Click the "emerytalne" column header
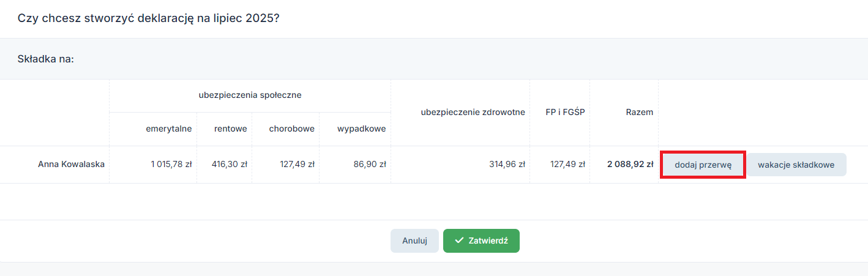The width and height of the screenshot is (868, 276). (x=169, y=129)
